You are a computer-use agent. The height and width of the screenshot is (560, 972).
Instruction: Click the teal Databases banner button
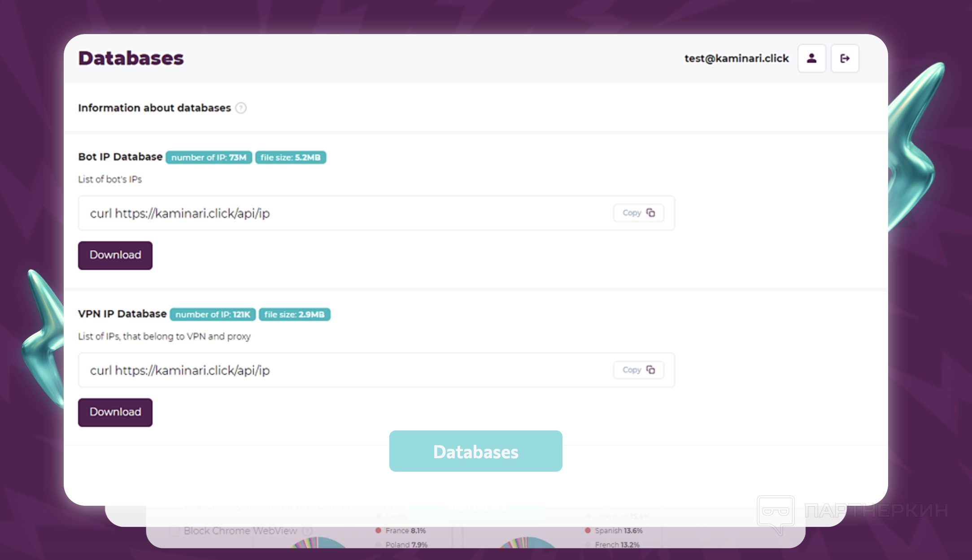pyautogui.click(x=475, y=451)
